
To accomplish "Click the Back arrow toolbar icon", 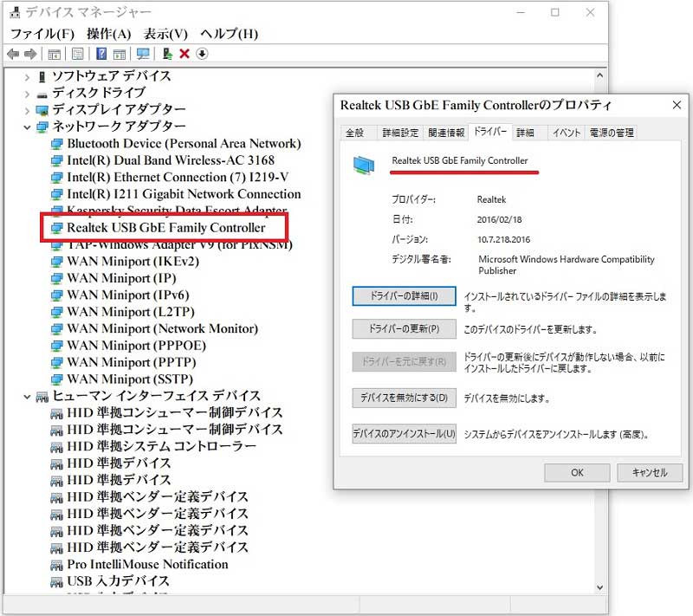I will tap(13, 54).
